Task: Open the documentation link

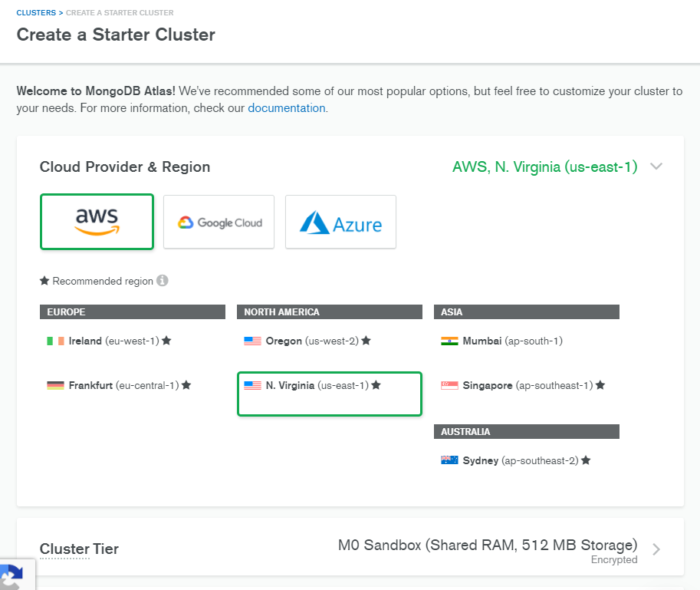Action: 287,108
